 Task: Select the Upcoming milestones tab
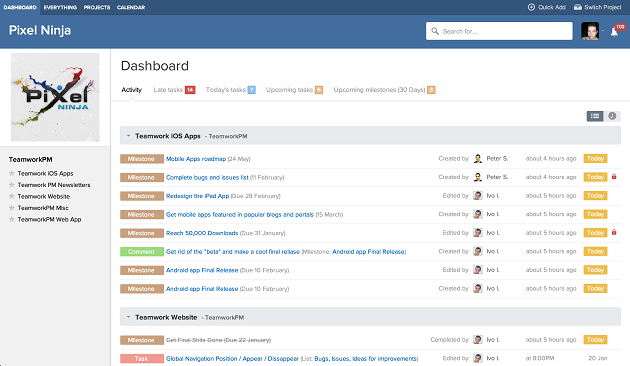coord(385,90)
